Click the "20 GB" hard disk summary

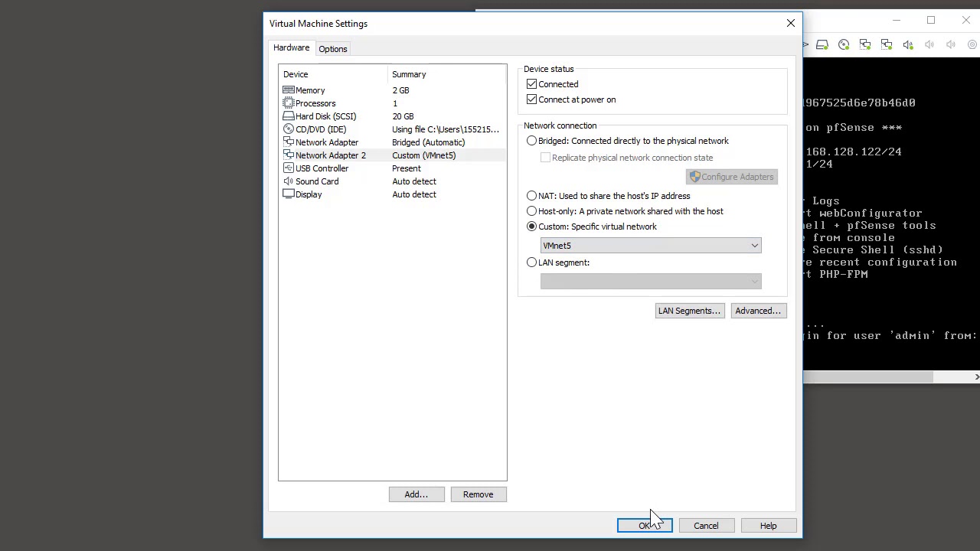403,116
